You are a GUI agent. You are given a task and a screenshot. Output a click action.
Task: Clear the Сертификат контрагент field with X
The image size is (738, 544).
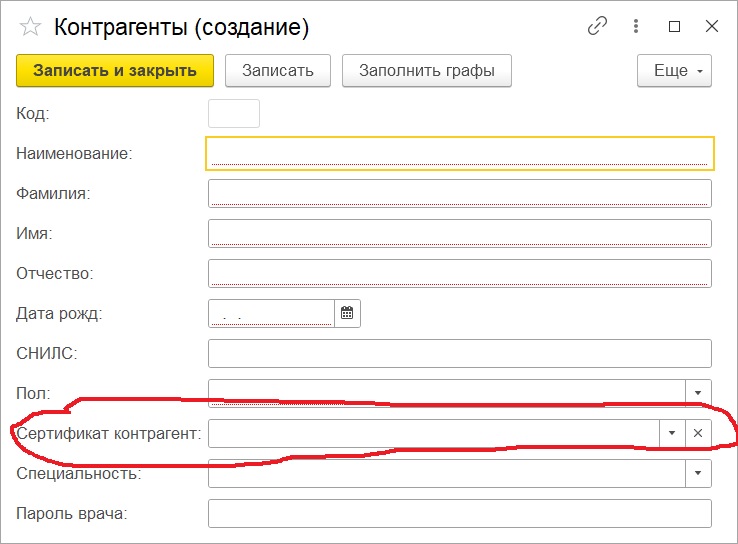(698, 433)
